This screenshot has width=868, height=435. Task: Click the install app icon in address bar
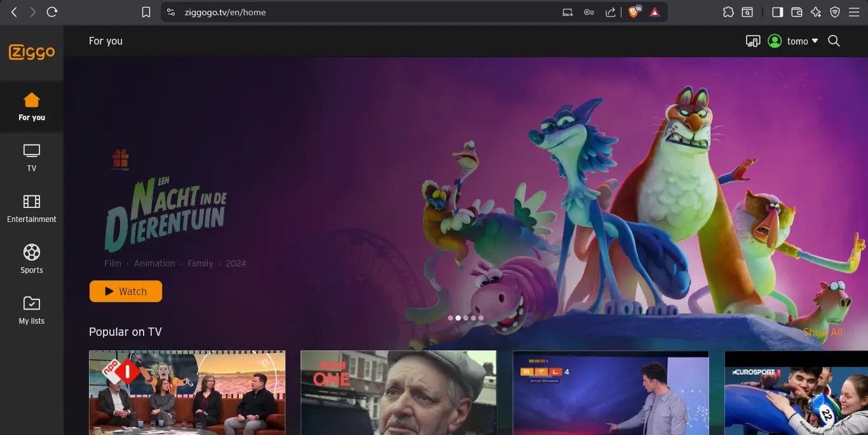point(568,12)
